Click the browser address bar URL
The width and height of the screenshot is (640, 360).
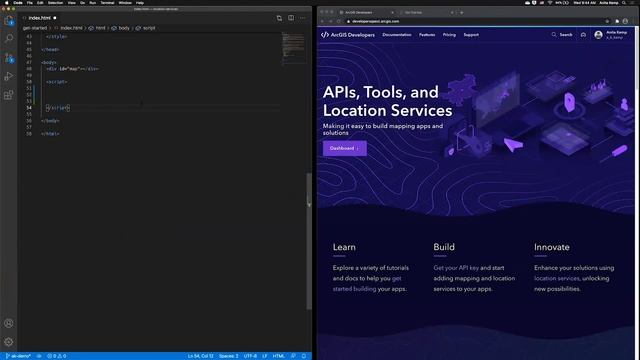tap(376, 21)
